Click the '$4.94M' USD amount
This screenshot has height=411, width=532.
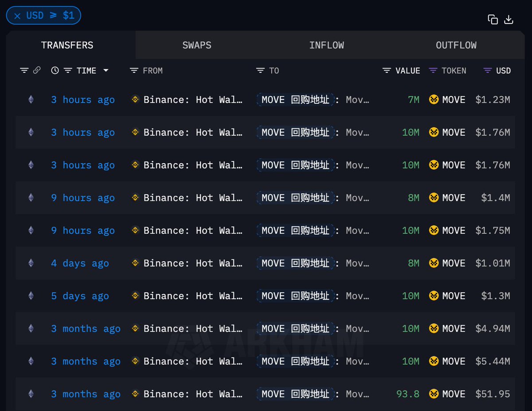pos(493,329)
